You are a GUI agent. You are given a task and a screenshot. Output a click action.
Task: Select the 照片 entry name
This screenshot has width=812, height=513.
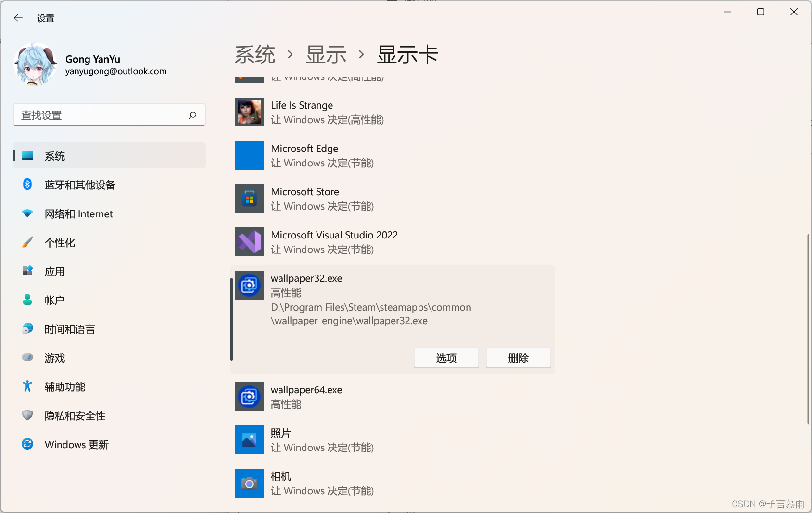(x=281, y=433)
